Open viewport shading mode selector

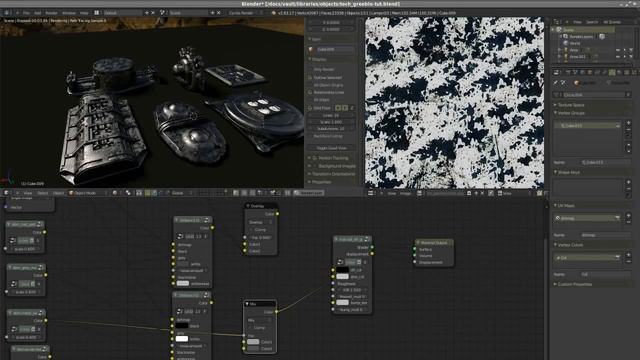(x=116, y=193)
